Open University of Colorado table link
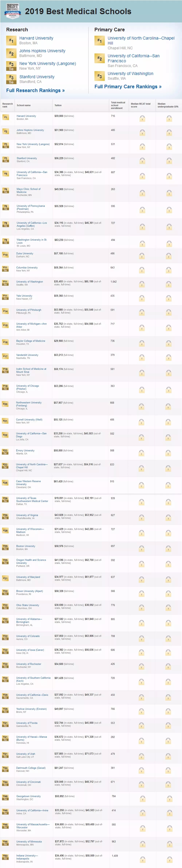The image size is (182, 868). tap(28, 636)
